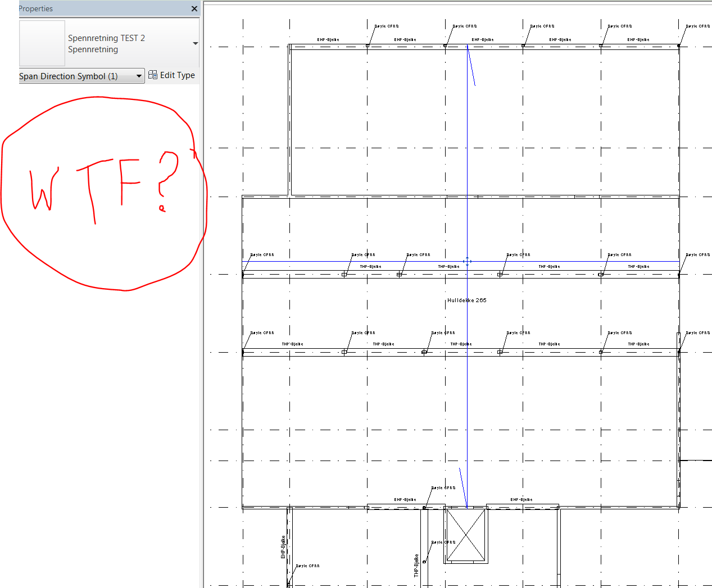
Task: Open the Edit Type dialog
Action: [177, 74]
